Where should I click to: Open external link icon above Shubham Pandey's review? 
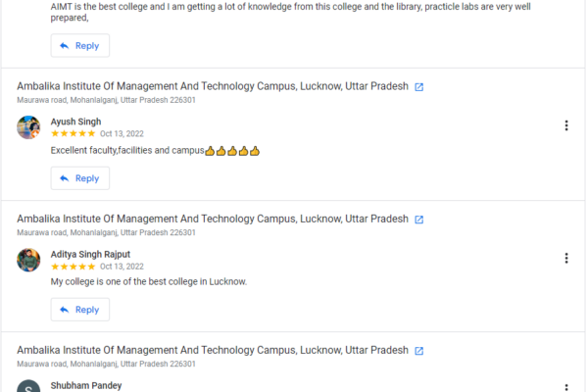(x=419, y=351)
